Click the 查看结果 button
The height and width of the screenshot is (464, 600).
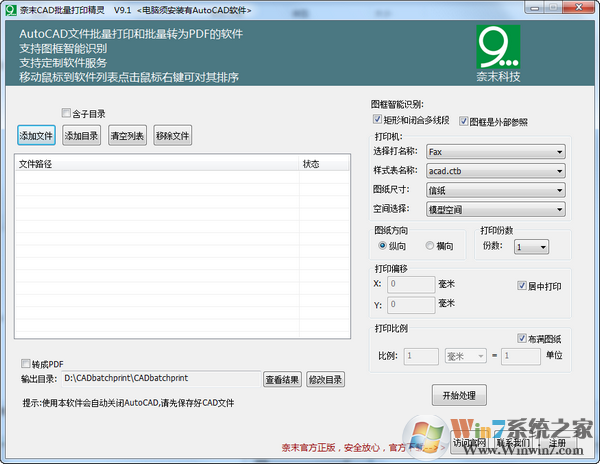point(282,379)
